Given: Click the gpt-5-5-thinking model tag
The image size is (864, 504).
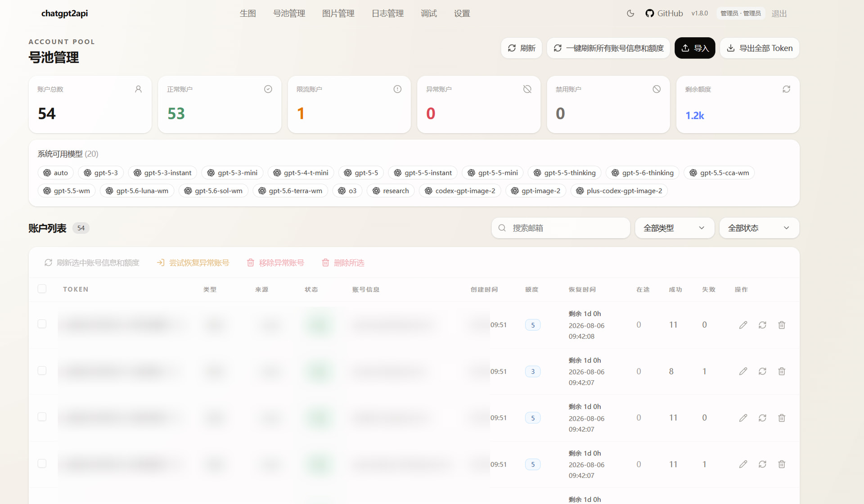Looking at the screenshot, I should pyautogui.click(x=564, y=173).
